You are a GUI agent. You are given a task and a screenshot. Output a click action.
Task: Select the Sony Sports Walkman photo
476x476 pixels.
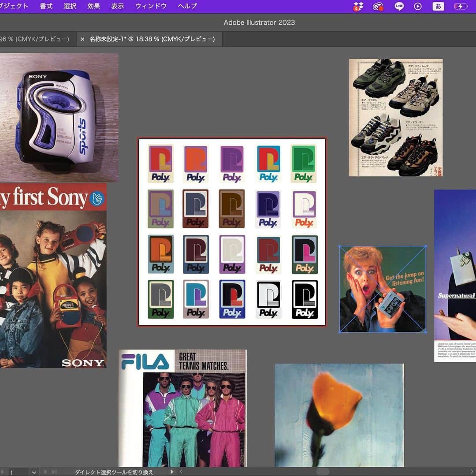click(x=59, y=118)
